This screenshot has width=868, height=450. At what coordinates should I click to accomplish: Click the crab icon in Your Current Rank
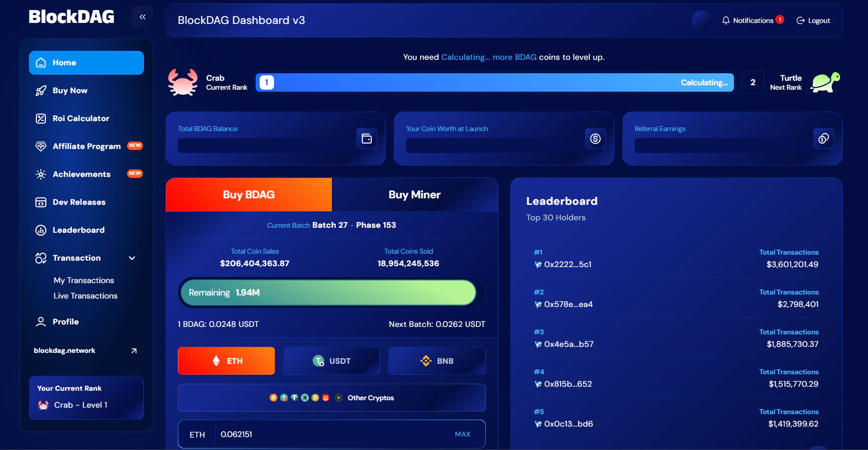click(x=43, y=405)
